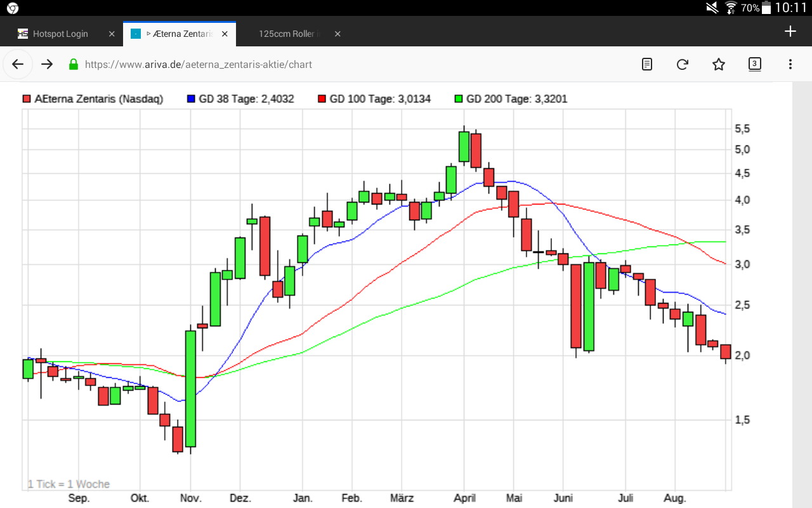Tap the 10:11 clock in status bar
The image size is (812, 508).
pyautogui.click(x=791, y=8)
